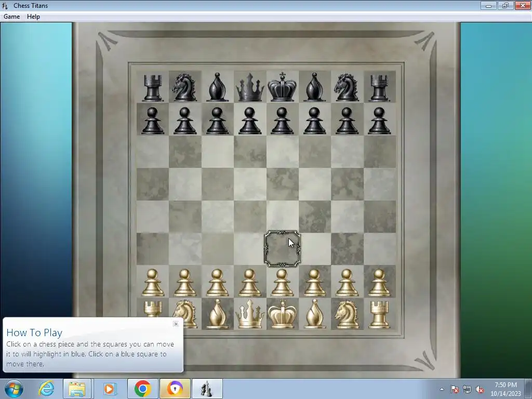Click the Chess Titans title bar icon

click(x=5, y=6)
